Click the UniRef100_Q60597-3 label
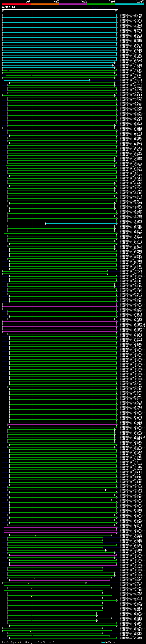 point(132,326)
